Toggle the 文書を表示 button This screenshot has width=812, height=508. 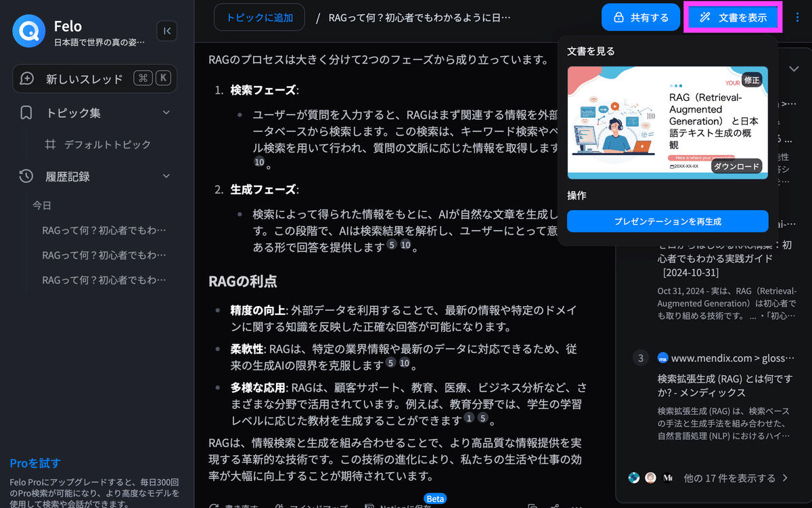pyautogui.click(x=733, y=18)
